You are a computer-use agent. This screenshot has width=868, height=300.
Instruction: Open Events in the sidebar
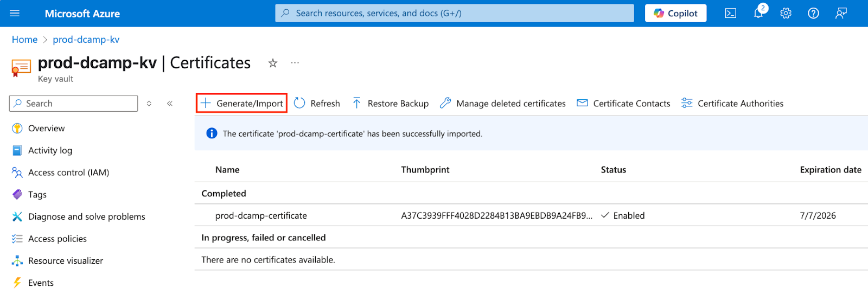[x=41, y=283]
